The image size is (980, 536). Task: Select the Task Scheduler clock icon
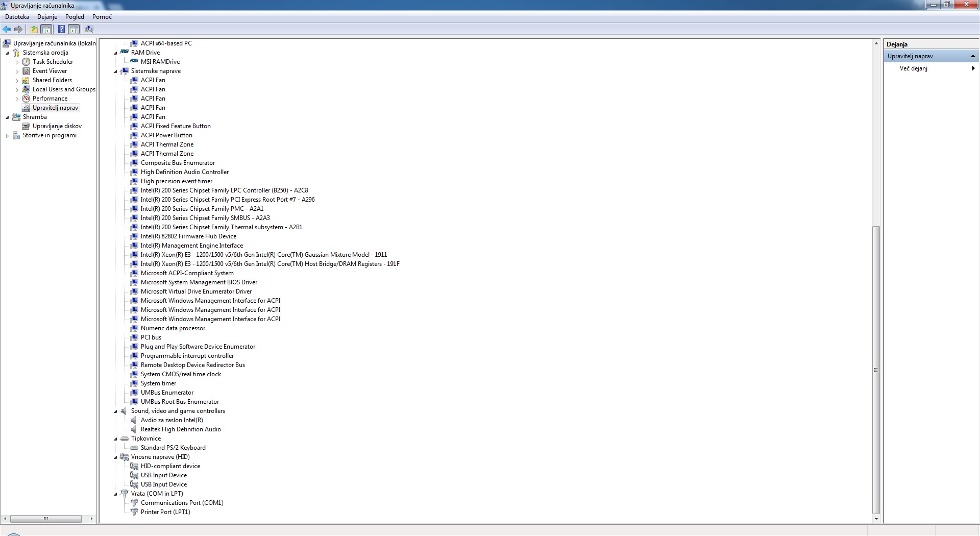pos(26,62)
